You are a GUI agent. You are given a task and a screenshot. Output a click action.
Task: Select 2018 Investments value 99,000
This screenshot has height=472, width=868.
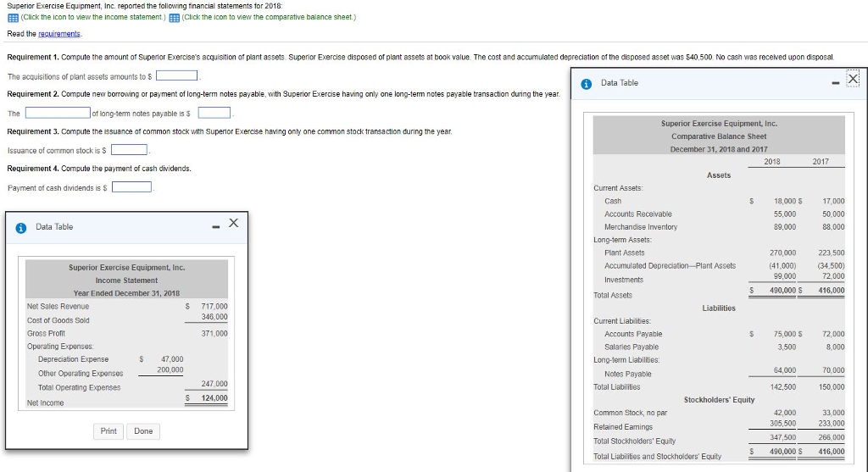click(785, 276)
